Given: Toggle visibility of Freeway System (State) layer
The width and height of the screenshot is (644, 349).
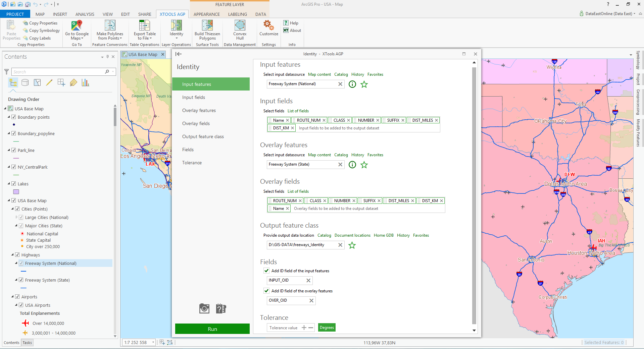Looking at the screenshot, I should [21, 280].
